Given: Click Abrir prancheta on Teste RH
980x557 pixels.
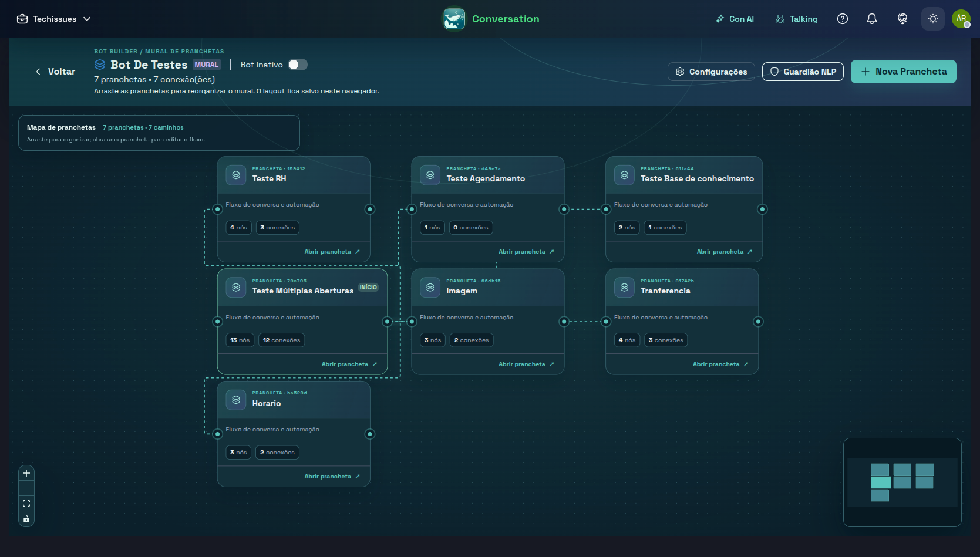Looking at the screenshot, I should [332, 252].
